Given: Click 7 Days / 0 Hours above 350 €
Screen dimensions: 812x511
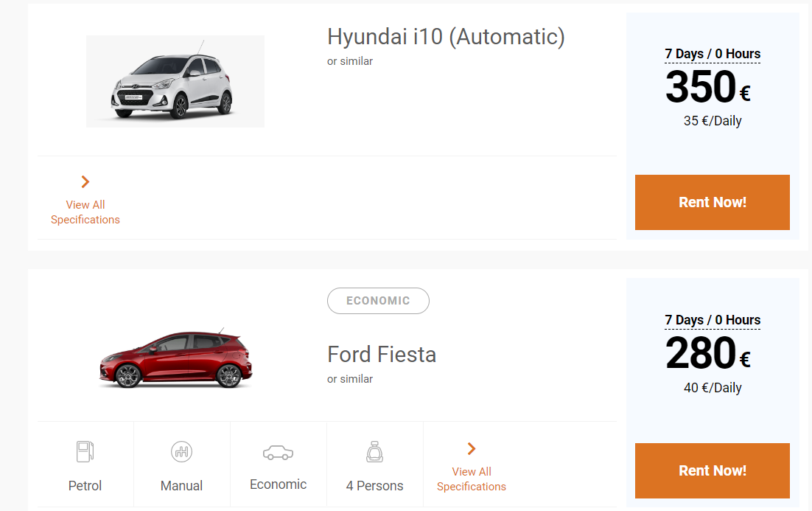Looking at the screenshot, I should [713, 54].
